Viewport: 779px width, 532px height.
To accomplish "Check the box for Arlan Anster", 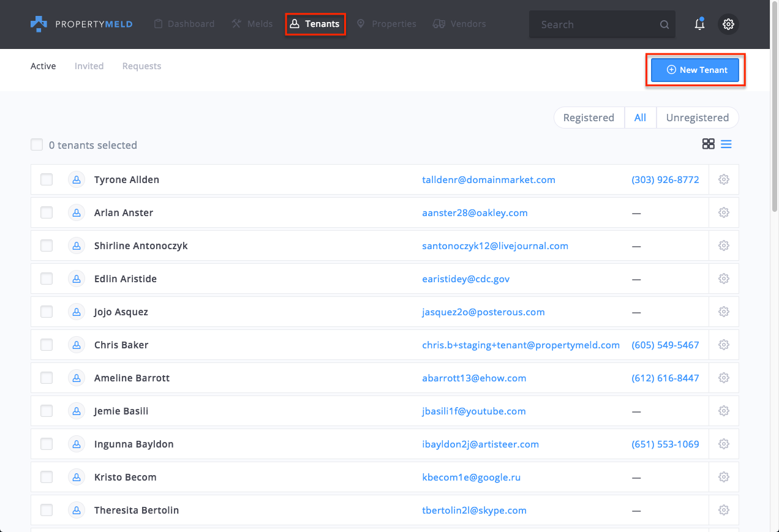I will click(47, 212).
